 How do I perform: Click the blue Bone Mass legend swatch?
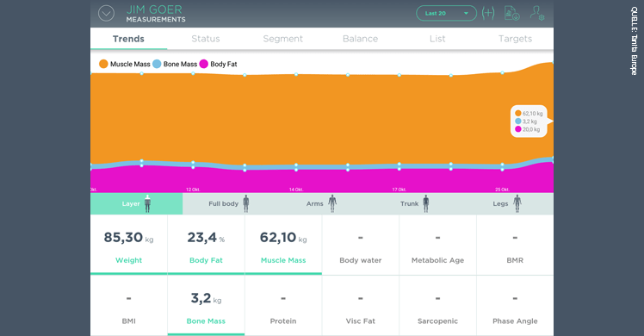click(x=157, y=64)
